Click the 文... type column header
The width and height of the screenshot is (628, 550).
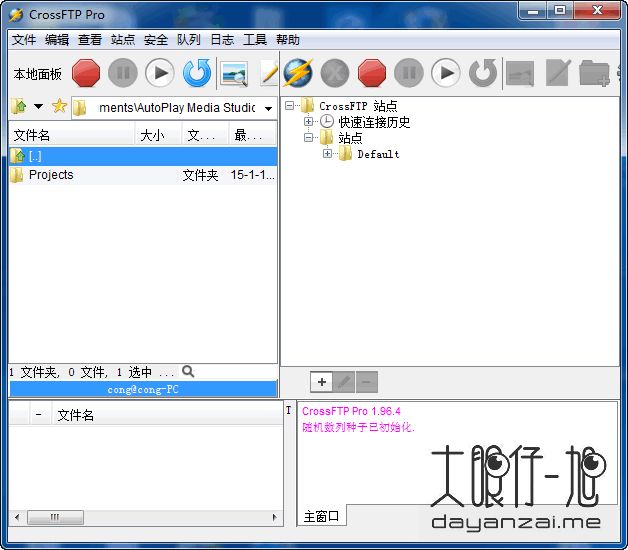point(205,135)
